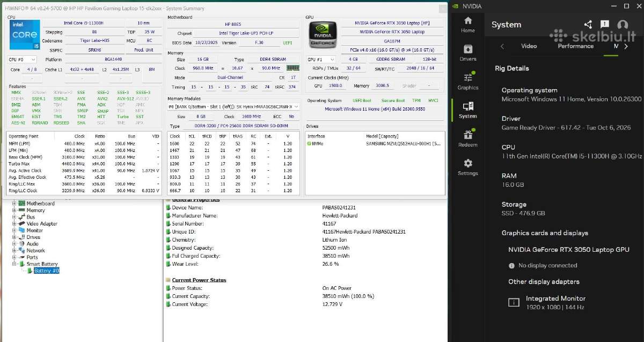This screenshot has width=644, height=342.
Task: Click the left chevron to show earlier tabs
Action: point(502,46)
